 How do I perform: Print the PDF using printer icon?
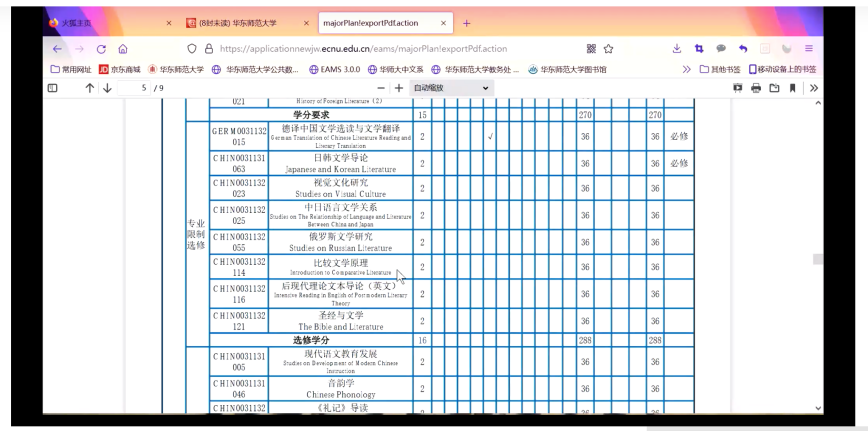click(x=756, y=88)
